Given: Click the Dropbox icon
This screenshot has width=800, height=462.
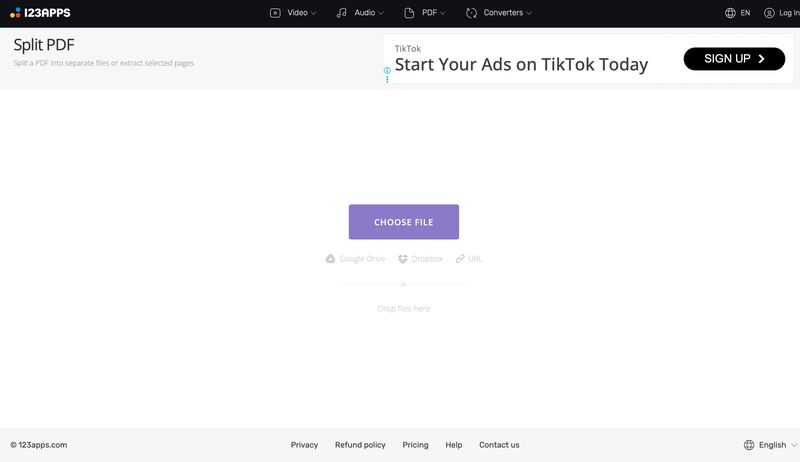Looking at the screenshot, I should [x=403, y=259].
